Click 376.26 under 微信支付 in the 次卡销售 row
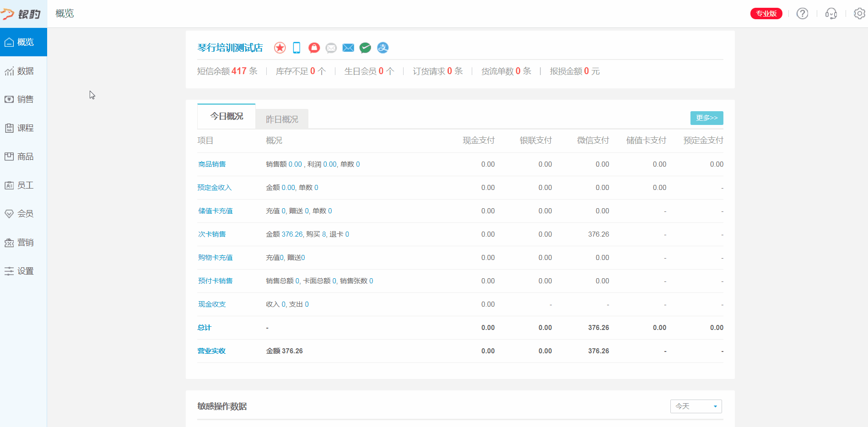Screen dimensions: 868x427 598,234
